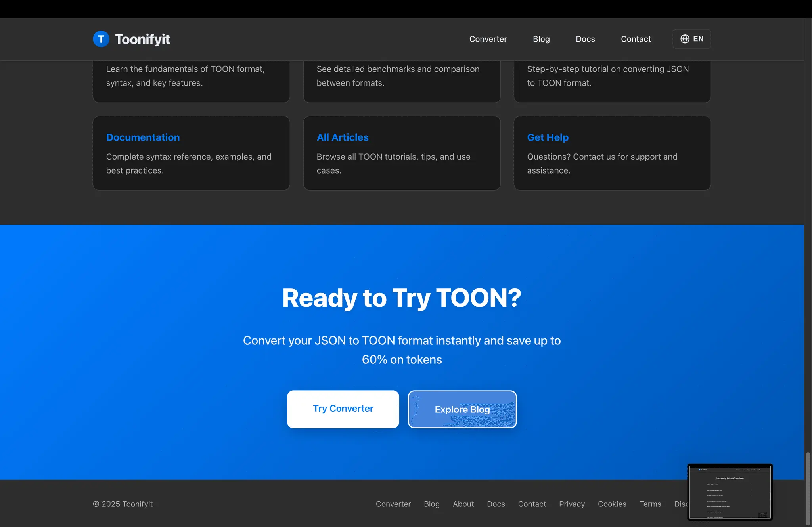Open footer Terms link

click(x=650, y=504)
